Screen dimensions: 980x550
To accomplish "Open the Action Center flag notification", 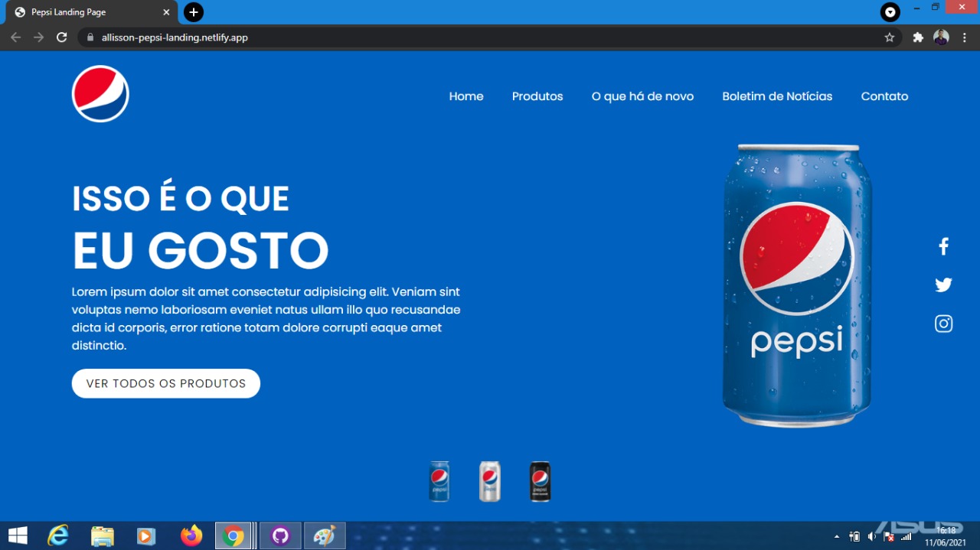I will coord(889,537).
